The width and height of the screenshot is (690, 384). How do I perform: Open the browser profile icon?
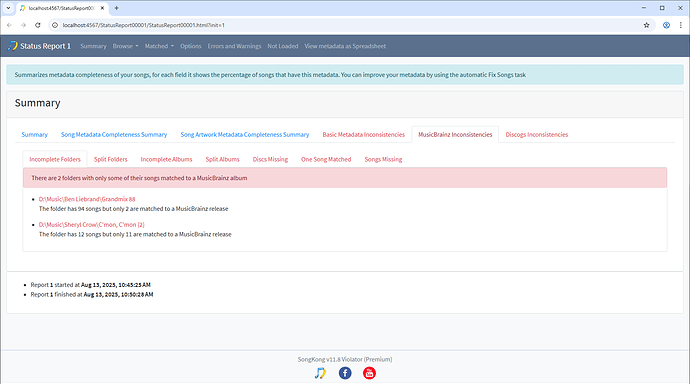pyautogui.click(x=666, y=25)
